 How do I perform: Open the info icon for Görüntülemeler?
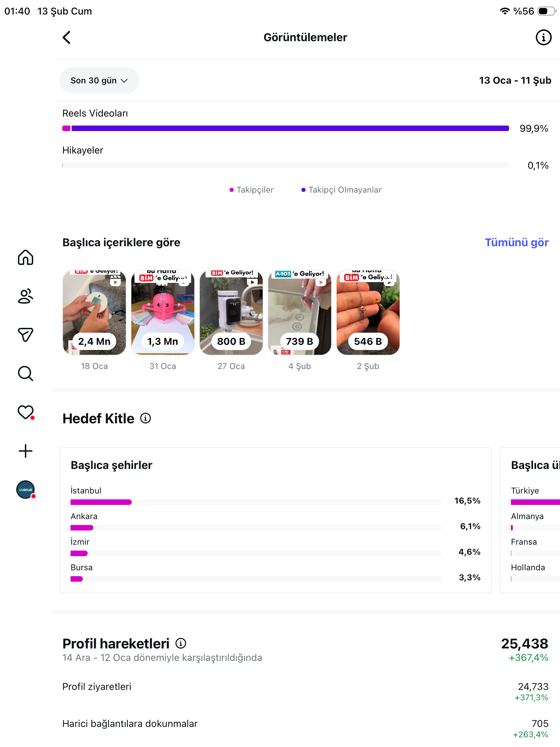tap(543, 37)
